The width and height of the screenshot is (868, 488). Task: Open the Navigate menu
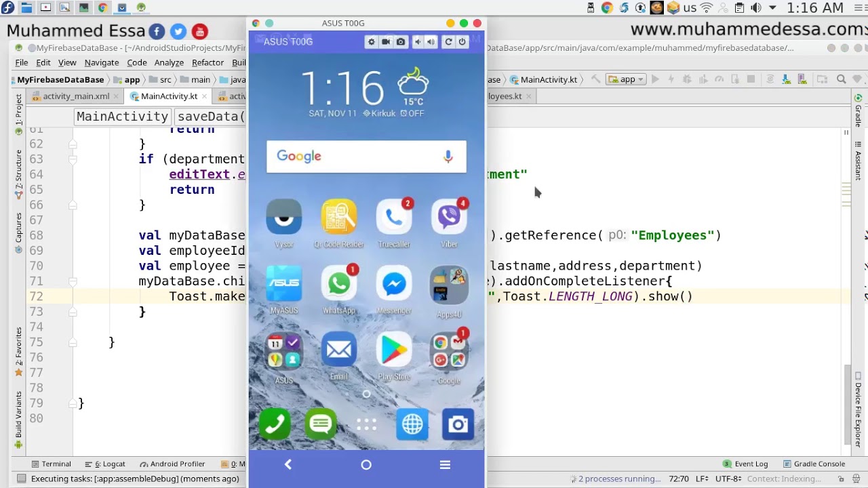102,62
